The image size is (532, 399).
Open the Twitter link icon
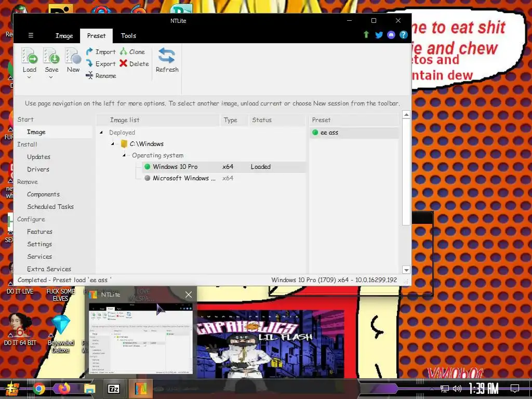pos(379,35)
